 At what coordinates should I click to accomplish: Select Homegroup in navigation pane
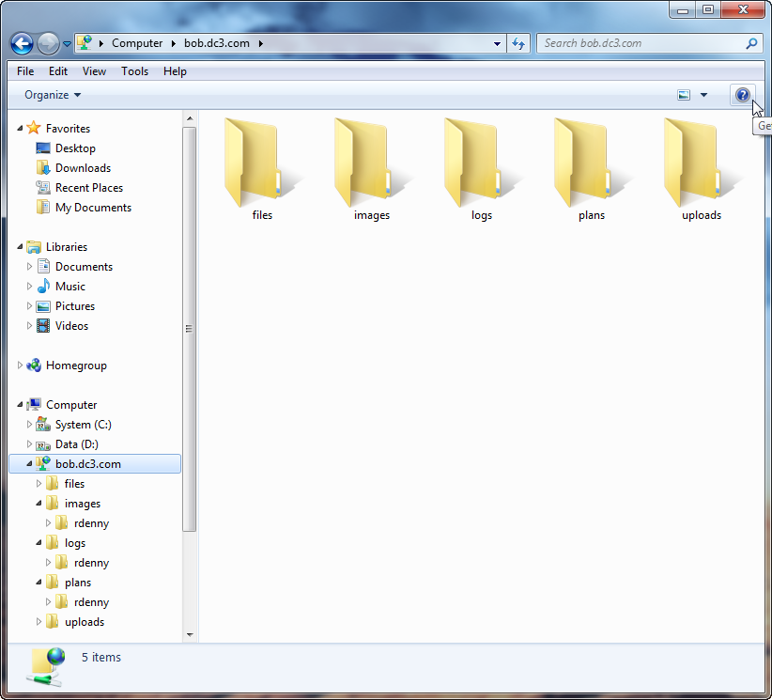(76, 365)
